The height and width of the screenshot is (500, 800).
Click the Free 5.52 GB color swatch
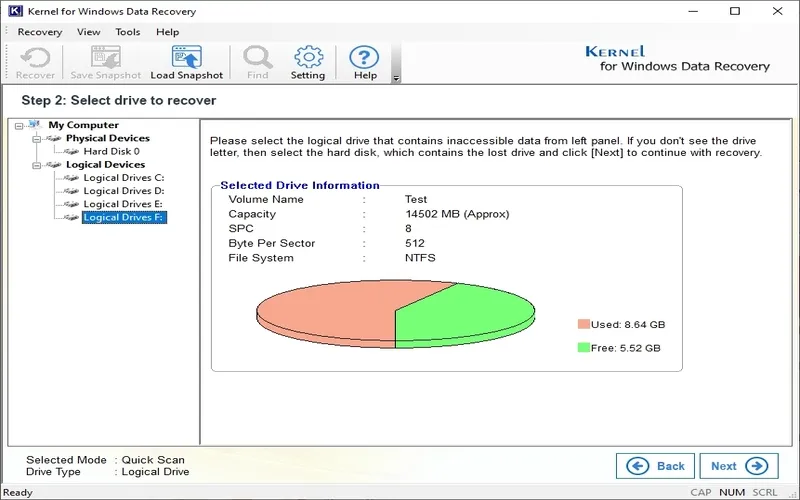click(584, 347)
